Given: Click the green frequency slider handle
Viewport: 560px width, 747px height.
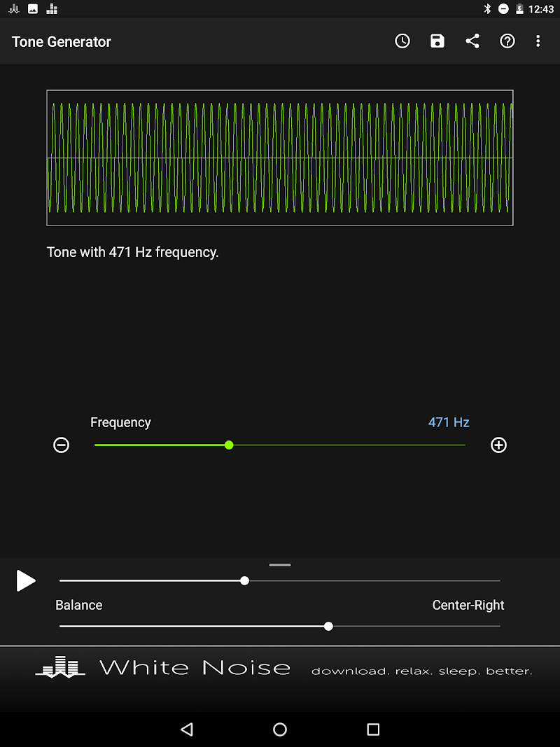Looking at the screenshot, I should click(x=229, y=445).
